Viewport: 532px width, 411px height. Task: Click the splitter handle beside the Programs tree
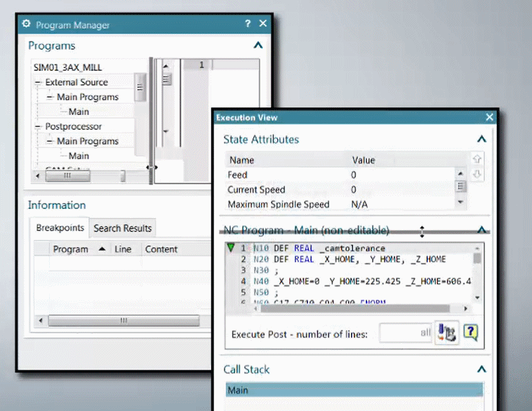[151, 167]
